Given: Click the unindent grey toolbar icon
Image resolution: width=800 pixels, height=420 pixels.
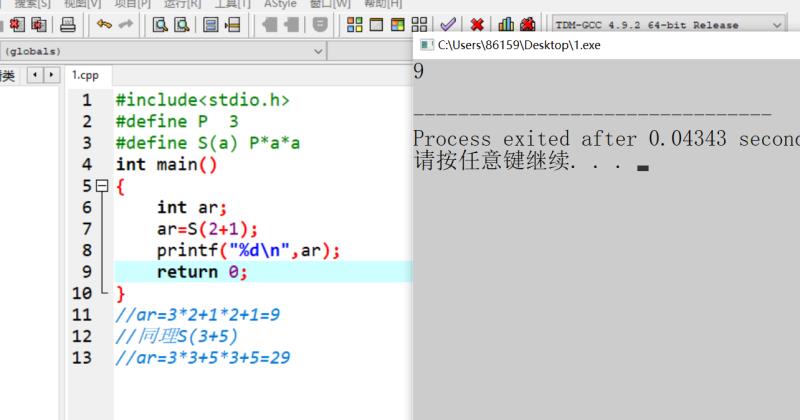Looking at the screenshot, I should click(291, 24).
